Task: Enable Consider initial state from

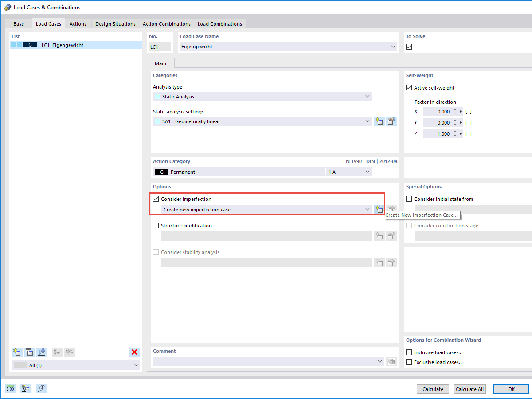Action: (x=409, y=199)
